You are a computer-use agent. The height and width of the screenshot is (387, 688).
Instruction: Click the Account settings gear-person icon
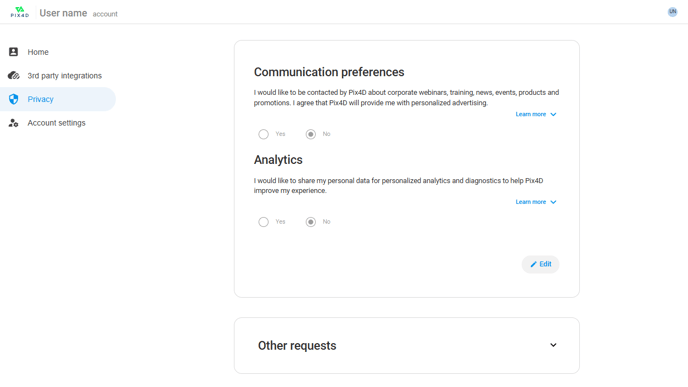[14, 123]
